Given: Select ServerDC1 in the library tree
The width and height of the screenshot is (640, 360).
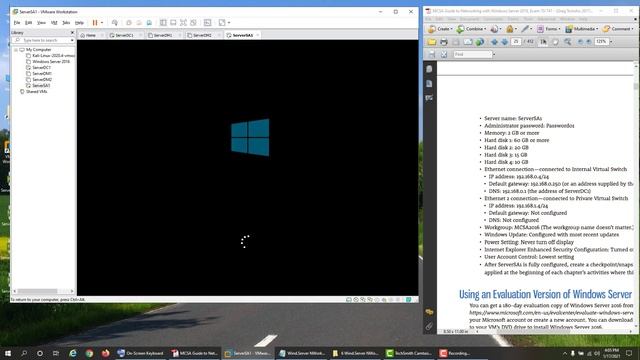Looking at the screenshot, I should pos(38,68).
